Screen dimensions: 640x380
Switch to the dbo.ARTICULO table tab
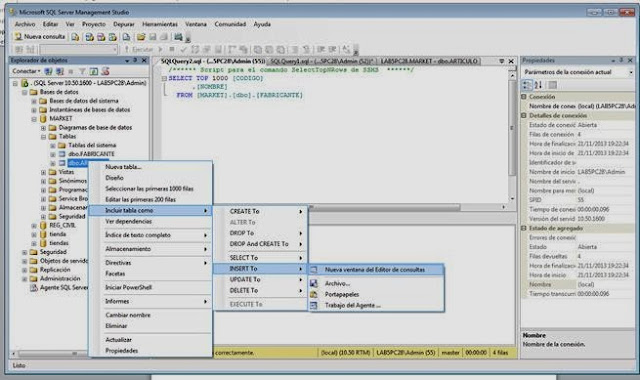point(429,61)
